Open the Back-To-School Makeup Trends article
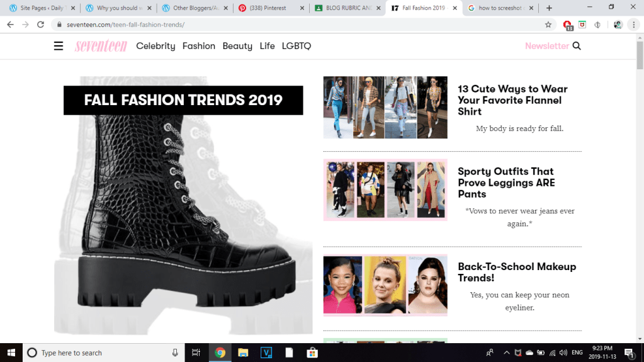The image size is (644, 362). 516,272
